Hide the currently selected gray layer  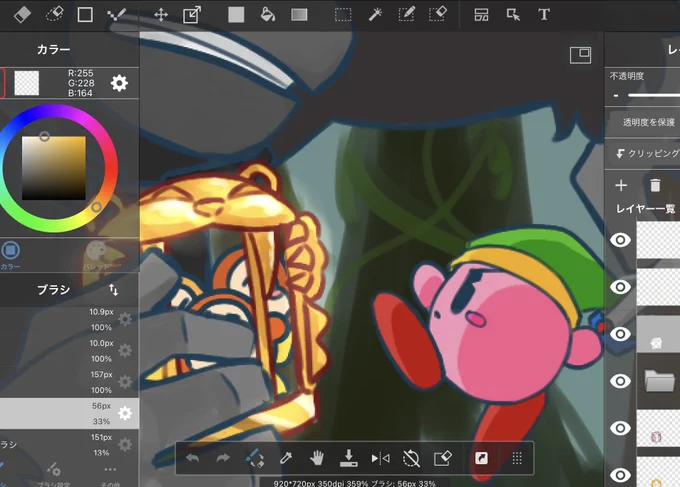[620, 334]
